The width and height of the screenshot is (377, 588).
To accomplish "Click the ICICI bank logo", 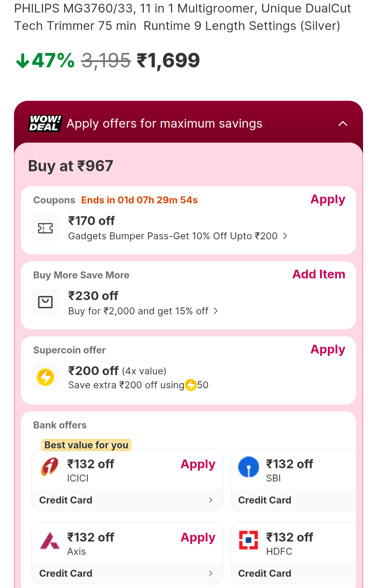I will (50, 467).
